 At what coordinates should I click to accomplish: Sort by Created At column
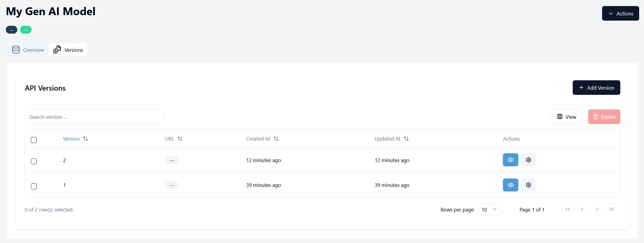(276, 139)
